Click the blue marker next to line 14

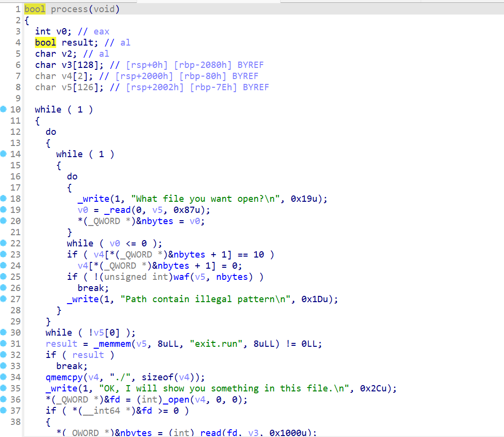pyautogui.click(x=4, y=154)
